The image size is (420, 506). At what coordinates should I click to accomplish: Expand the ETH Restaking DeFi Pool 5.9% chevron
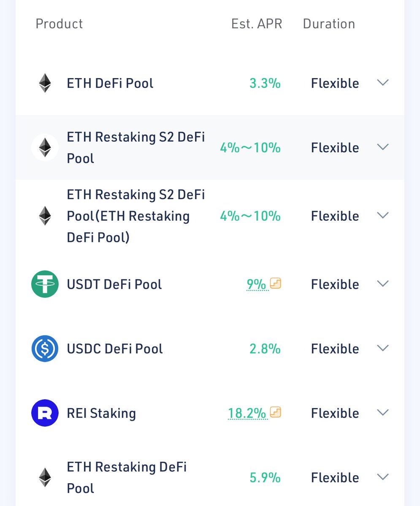[x=383, y=477]
